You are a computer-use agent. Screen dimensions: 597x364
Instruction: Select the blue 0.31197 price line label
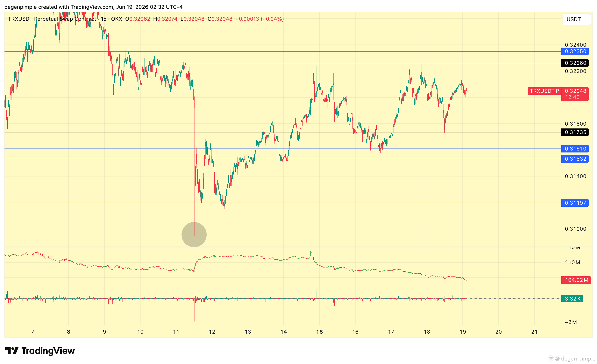(x=575, y=203)
